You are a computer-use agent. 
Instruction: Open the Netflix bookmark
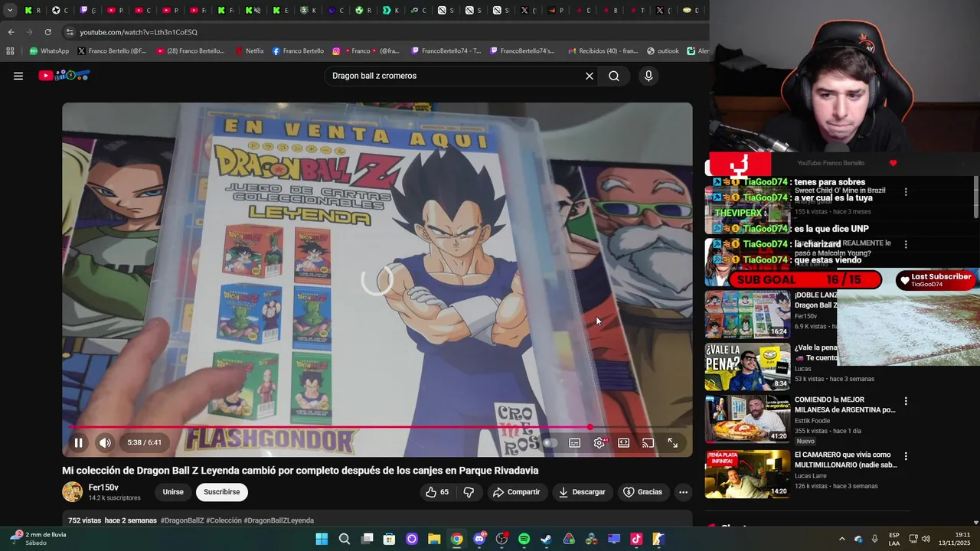250,51
